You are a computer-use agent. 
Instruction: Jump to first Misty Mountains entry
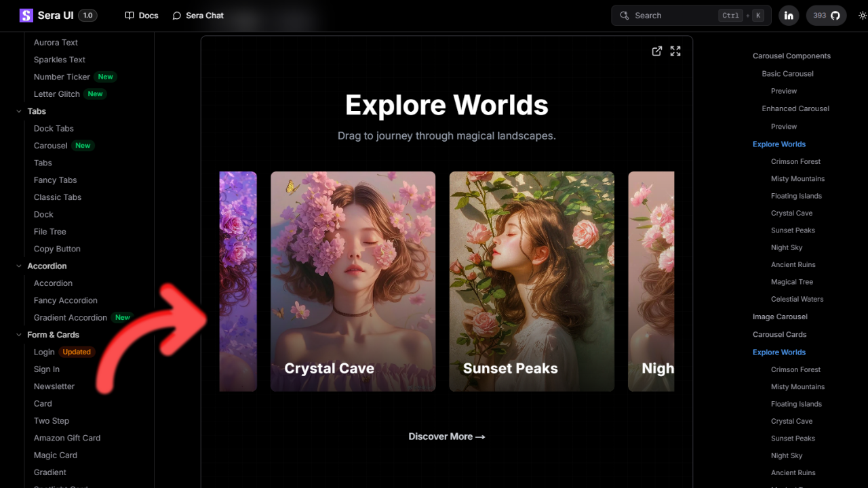pyautogui.click(x=797, y=179)
